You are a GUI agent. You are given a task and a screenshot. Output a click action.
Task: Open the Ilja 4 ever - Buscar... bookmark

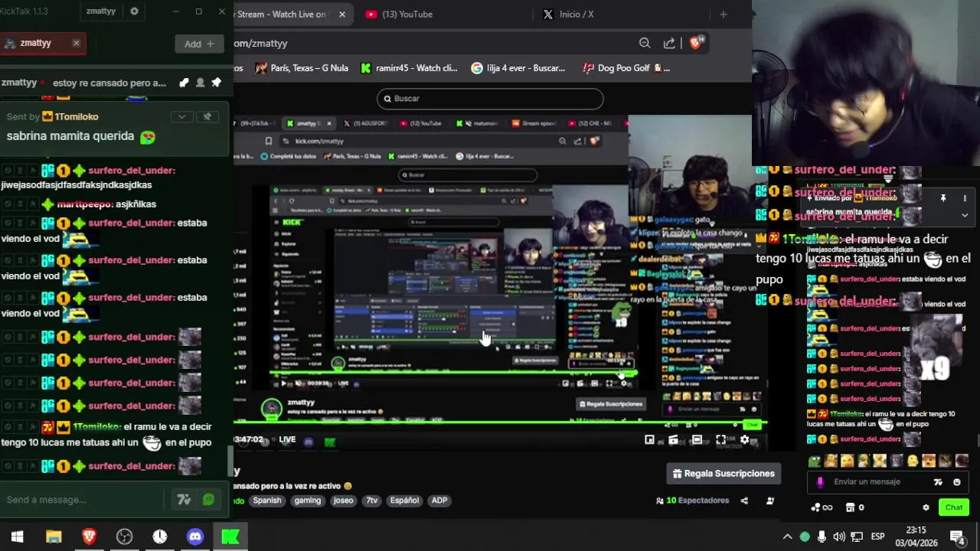[518, 68]
